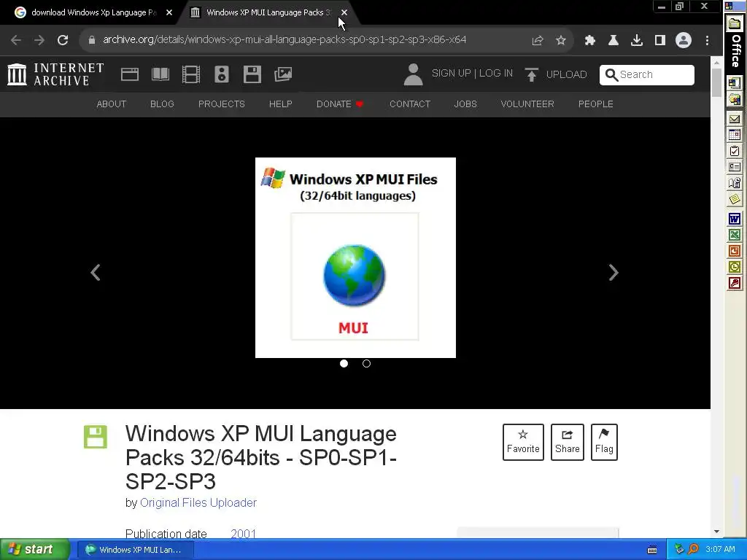The height and width of the screenshot is (560, 747).
Task: Click the Favorite button
Action: [x=523, y=442]
